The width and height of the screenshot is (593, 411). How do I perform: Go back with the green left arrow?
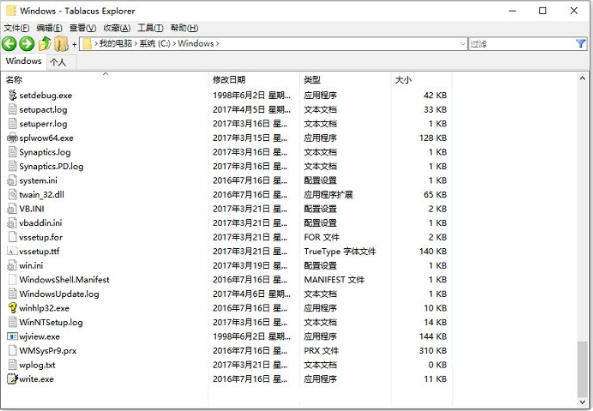pos(9,44)
